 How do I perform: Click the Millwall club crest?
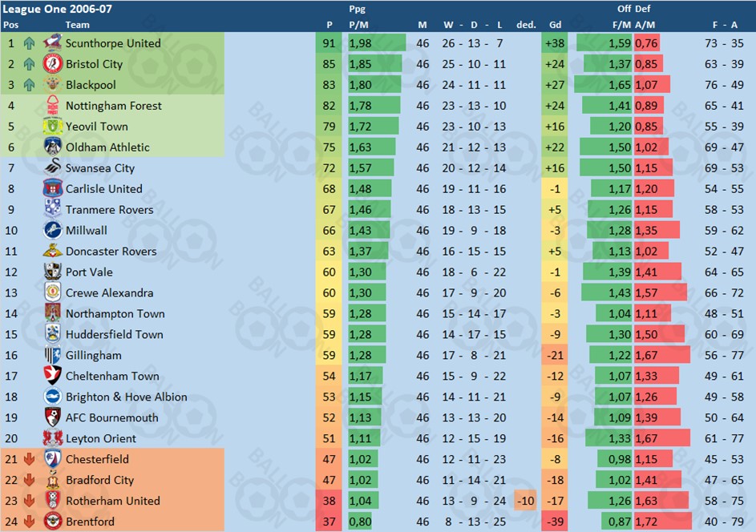tap(53, 230)
